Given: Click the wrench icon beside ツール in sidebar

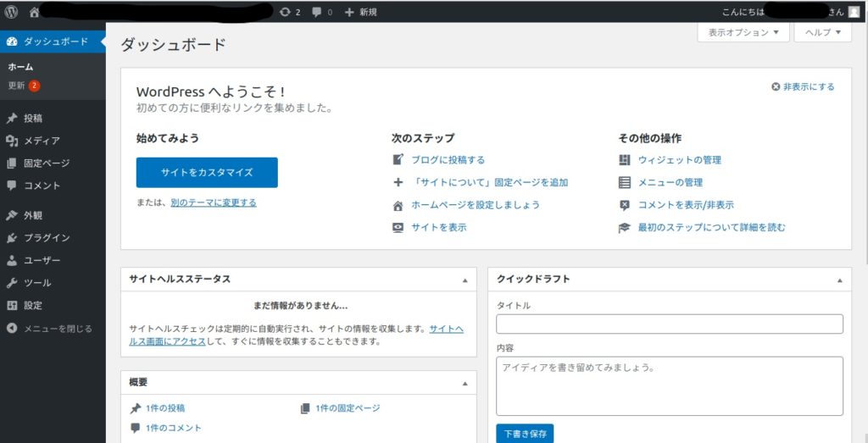Looking at the screenshot, I should pyautogui.click(x=12, y=283).
